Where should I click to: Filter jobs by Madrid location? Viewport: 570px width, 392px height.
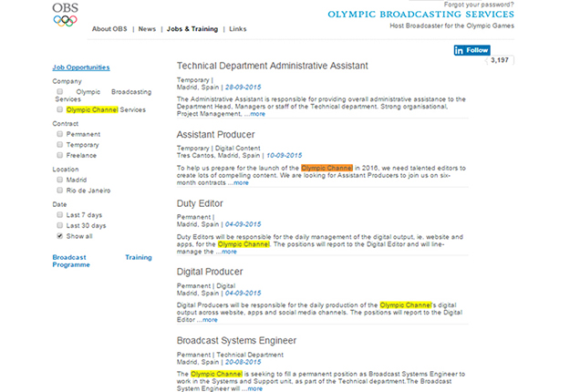click(60, 180)
